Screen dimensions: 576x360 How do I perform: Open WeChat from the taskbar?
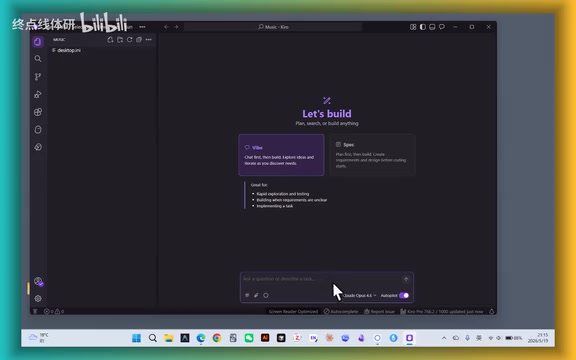249,338
